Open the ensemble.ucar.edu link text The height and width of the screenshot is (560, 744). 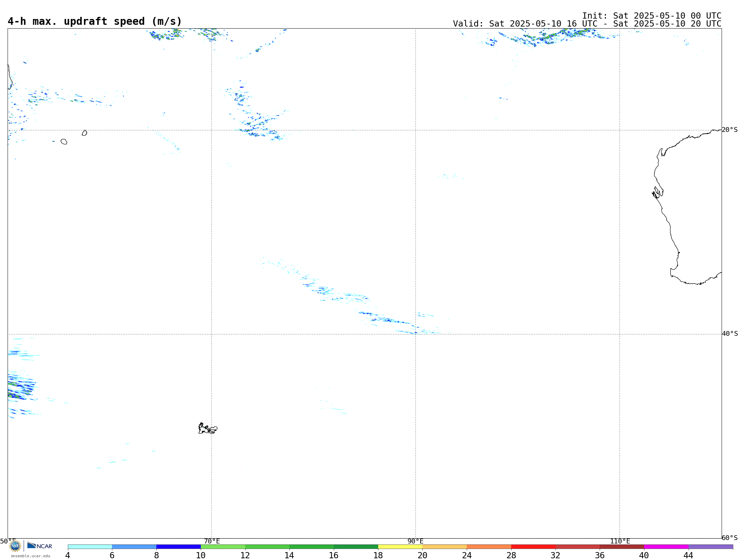(31, 556)
